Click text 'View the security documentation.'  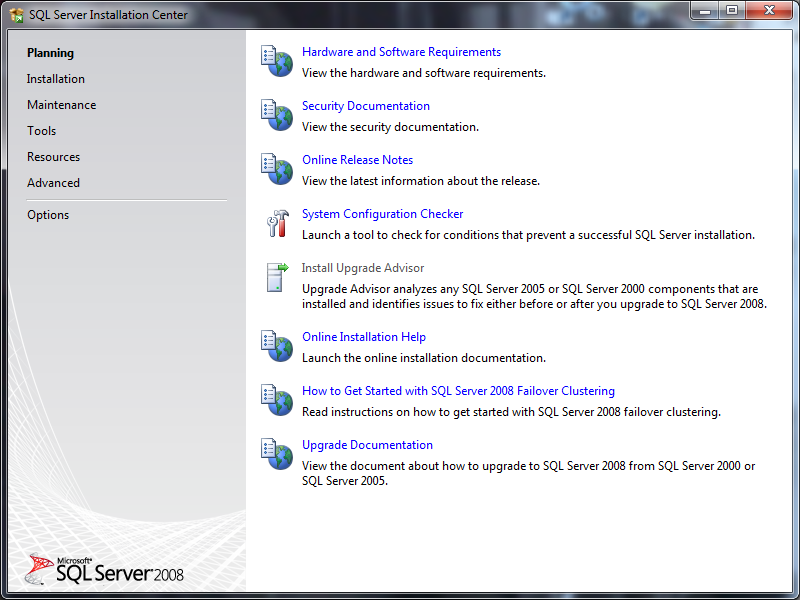click(x=390, y=128)
